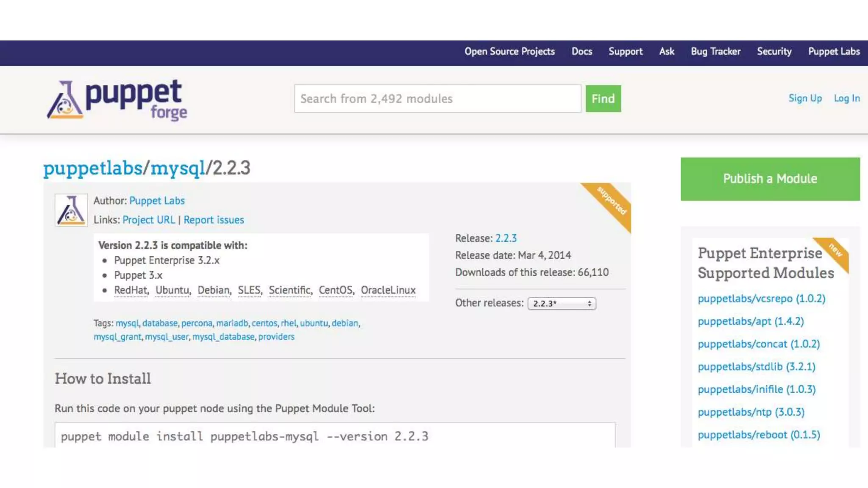Click the Report issues link
The image size is (868, 488).
tap(214, 220)
